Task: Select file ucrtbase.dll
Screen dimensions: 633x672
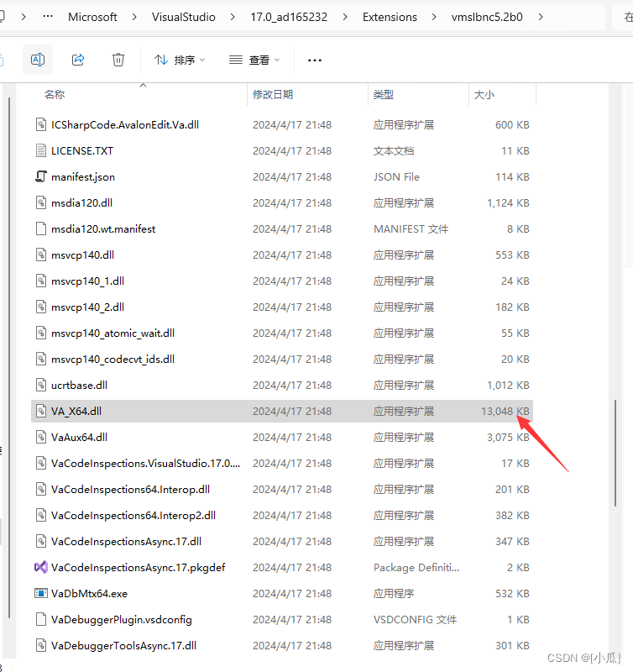Action: (282, 386)
